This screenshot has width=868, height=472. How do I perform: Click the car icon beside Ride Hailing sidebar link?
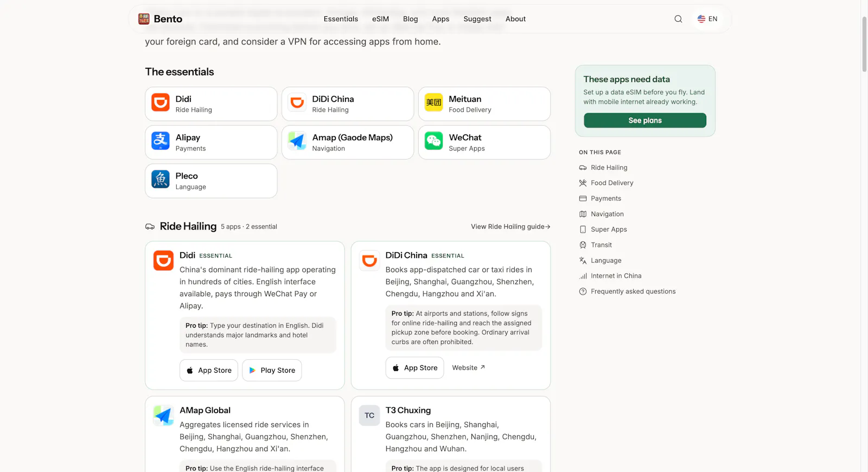tap(583, 168)
